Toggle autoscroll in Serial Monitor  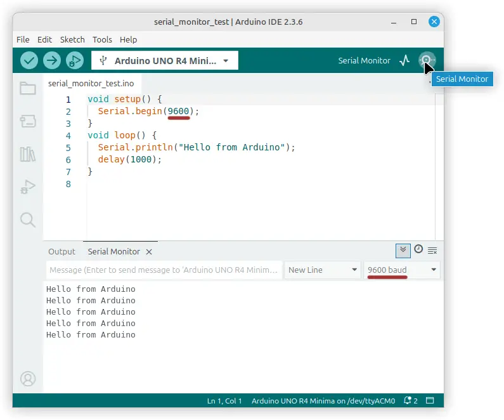[x=403, y=250]
